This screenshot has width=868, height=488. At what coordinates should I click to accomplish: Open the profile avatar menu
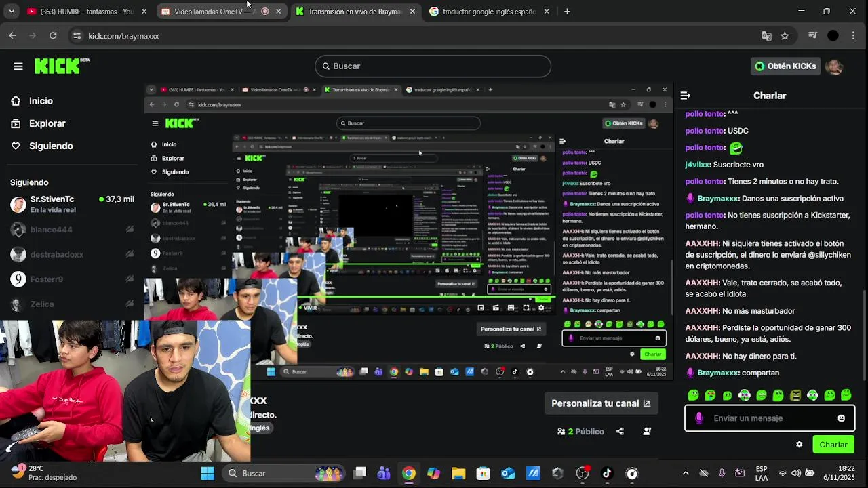834,66
